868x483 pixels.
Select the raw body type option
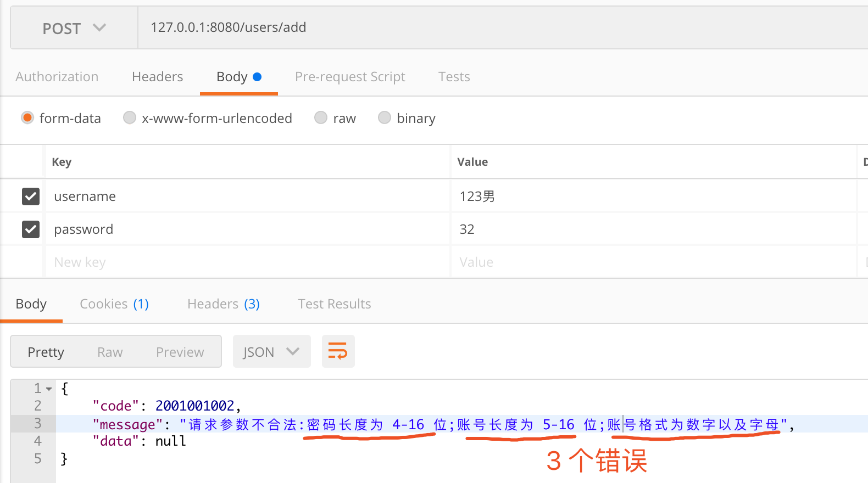pos(321,118)
